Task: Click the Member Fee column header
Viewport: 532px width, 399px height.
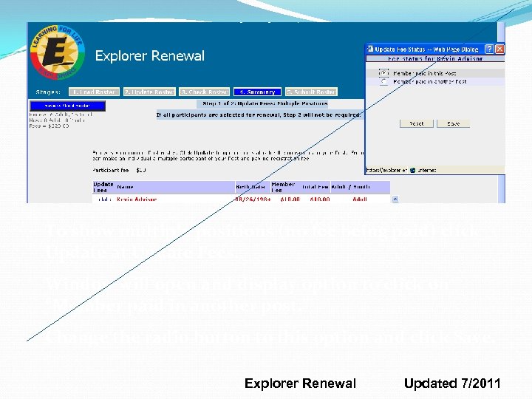Action: click(x=283, y=187)
